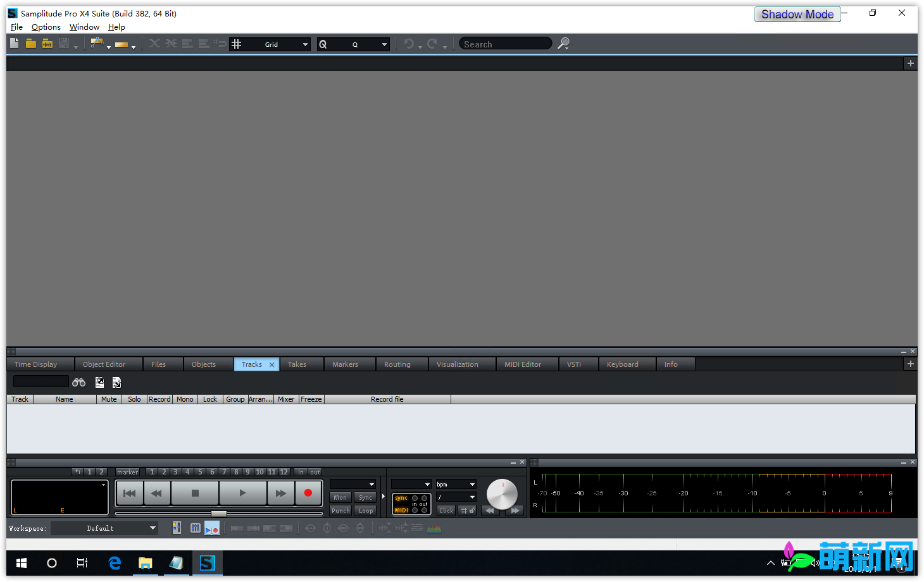924x582 pixels.
Task: Click the transport position slider handle
Action: [x=219, y=513]
